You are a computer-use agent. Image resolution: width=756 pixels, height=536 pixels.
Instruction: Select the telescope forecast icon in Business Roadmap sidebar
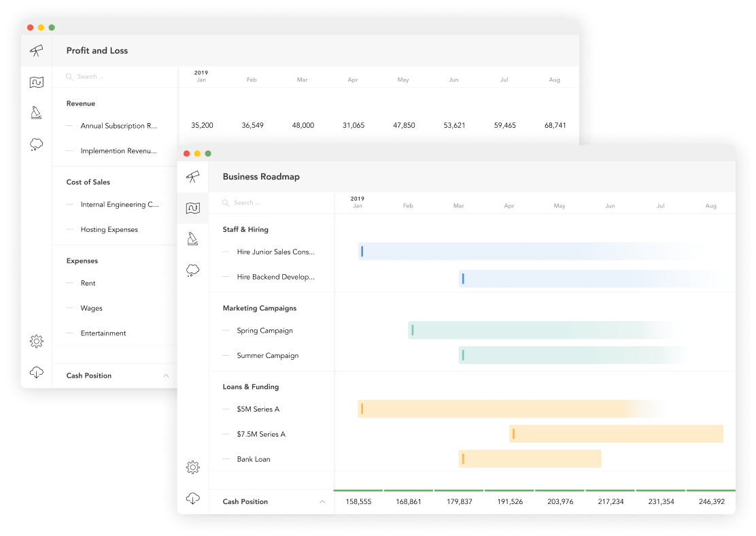(192, 175)
